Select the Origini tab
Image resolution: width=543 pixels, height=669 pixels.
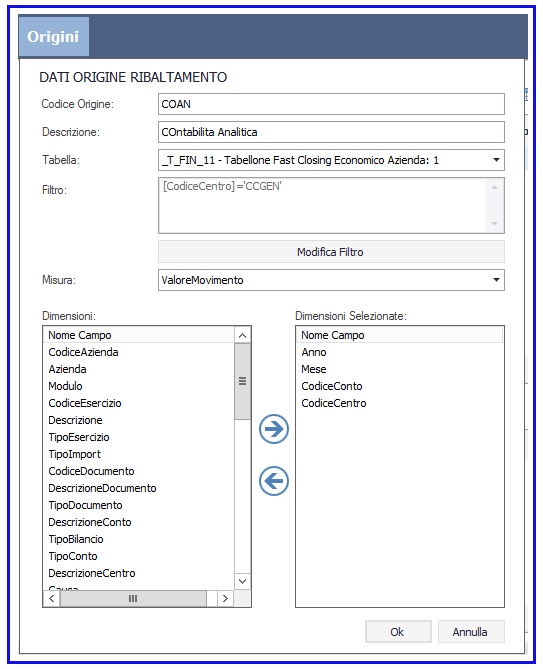point(53,37)
